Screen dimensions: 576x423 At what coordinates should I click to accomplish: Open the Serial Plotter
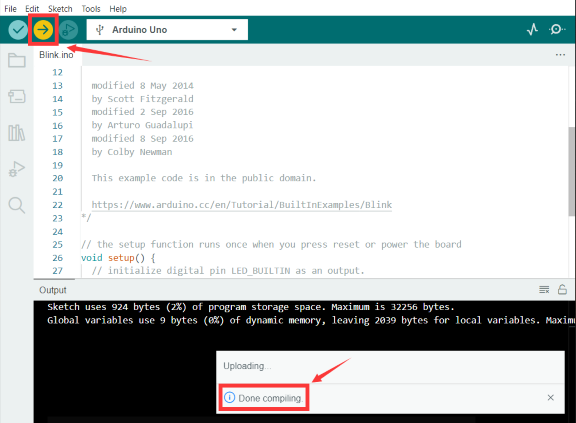[532, 29]
